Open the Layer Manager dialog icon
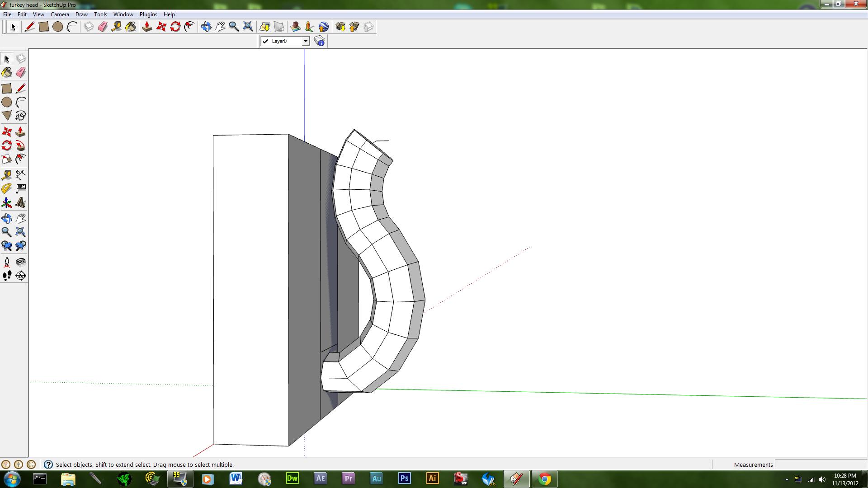868x488 pixels. [320, 41]
